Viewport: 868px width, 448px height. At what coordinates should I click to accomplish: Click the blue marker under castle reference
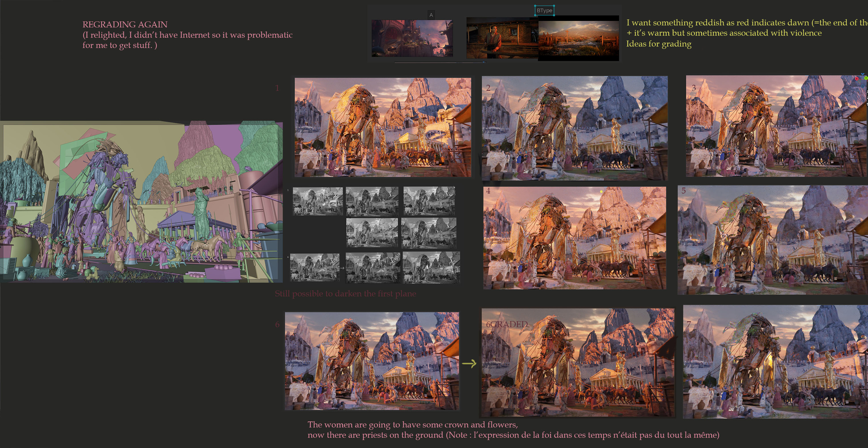coord(484,62)
